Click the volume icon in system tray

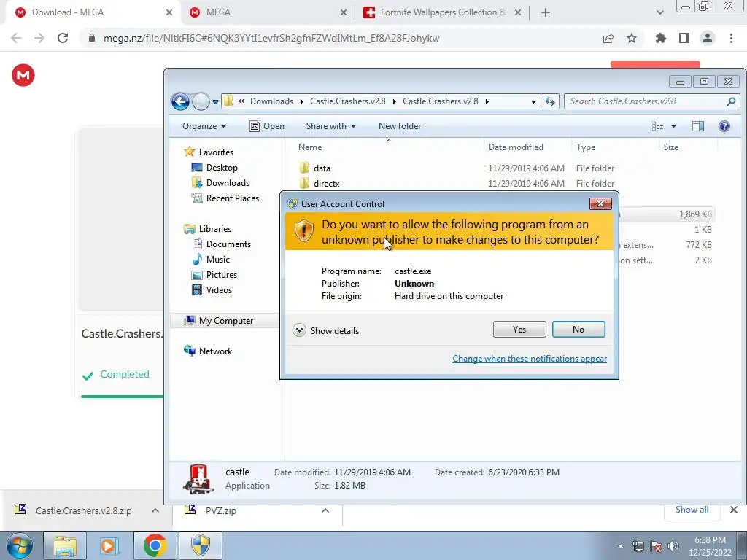pyautogui.click(x=673, y=546)
